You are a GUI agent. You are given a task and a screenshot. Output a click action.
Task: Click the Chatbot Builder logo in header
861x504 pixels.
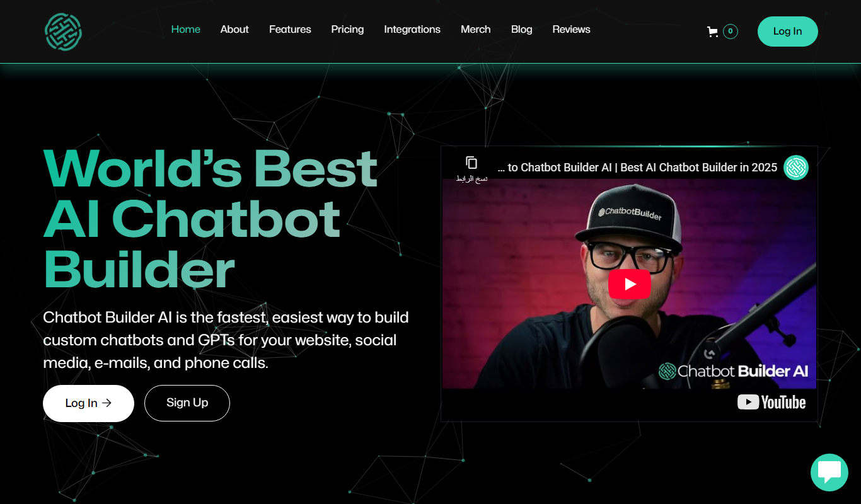64,31
